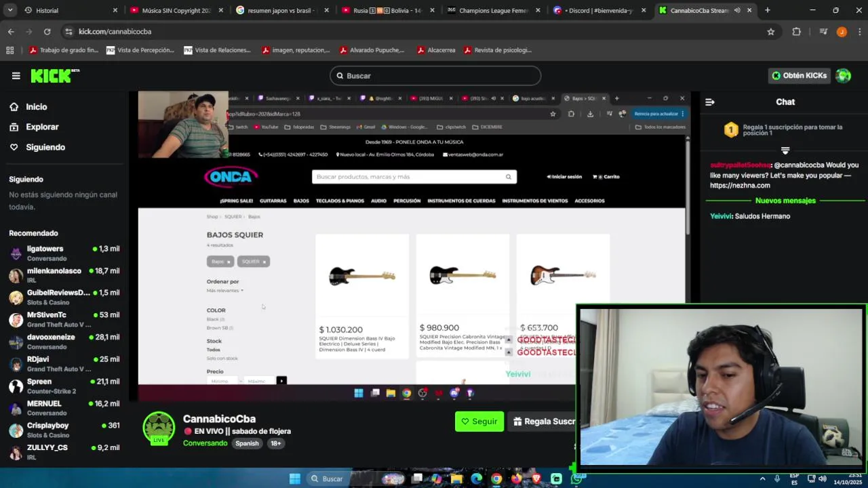Click the Spanish language tag
This screenshot has width=868, height=488.
(247, 443)
